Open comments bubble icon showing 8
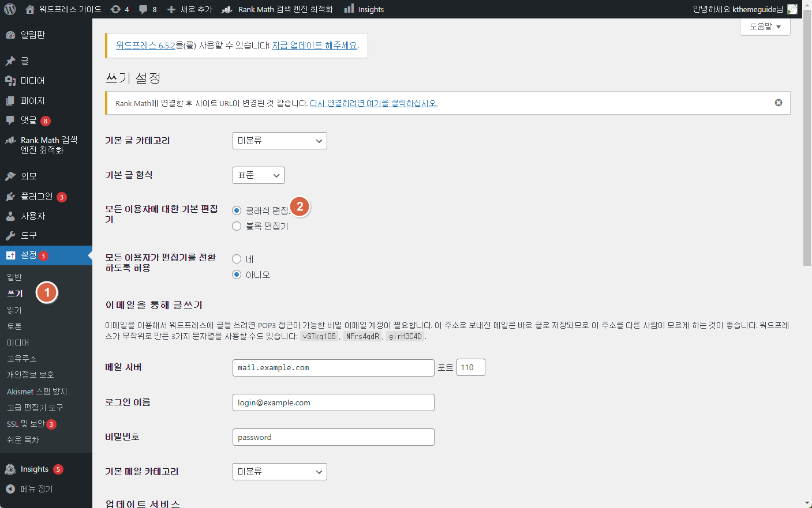 click(143, 9)
